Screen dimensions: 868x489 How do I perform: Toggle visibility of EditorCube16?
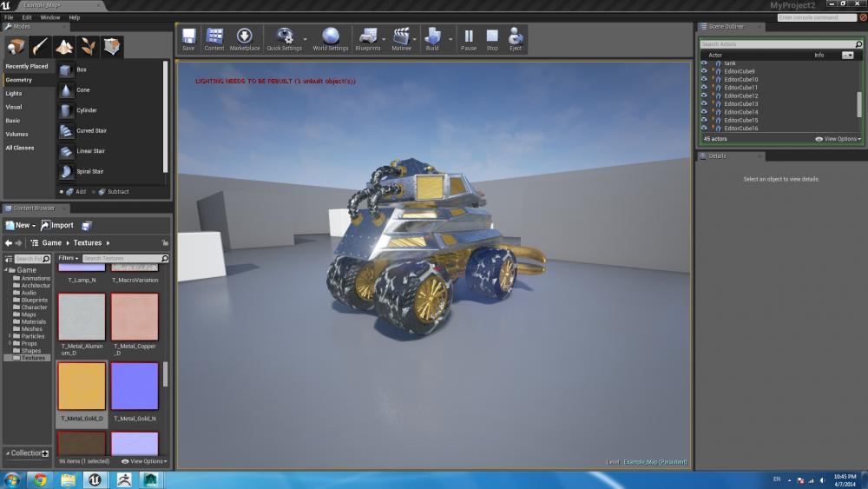point(704,128)
